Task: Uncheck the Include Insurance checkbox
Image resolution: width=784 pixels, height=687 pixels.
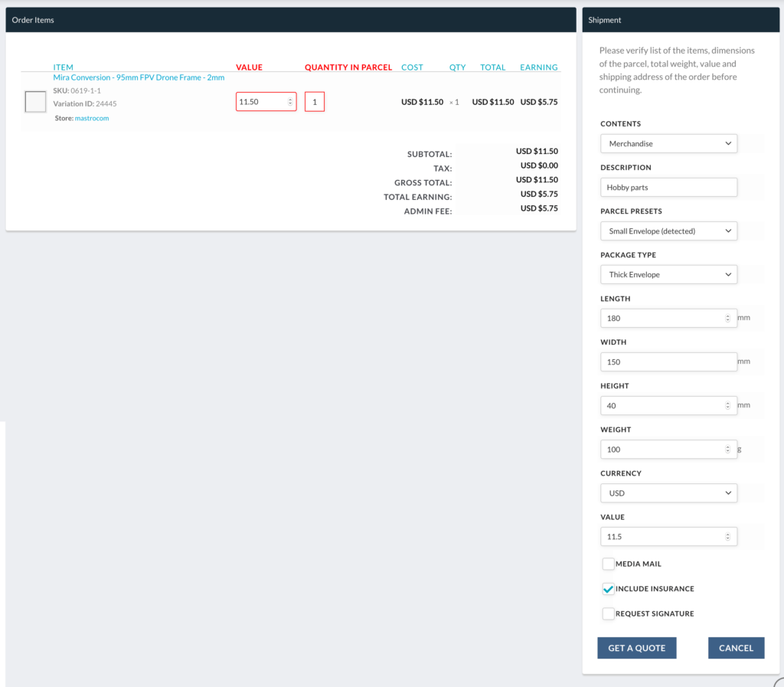Action: (609, 589)
